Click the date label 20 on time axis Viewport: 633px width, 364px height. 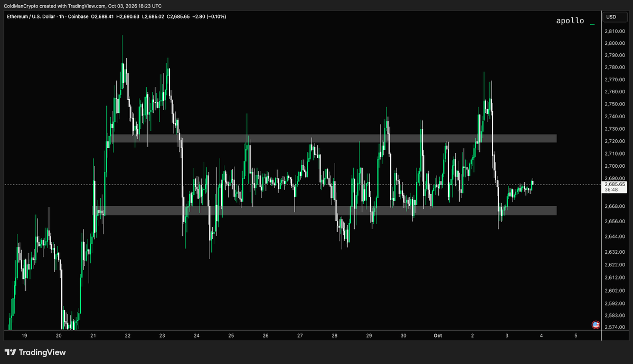[59, 336]
